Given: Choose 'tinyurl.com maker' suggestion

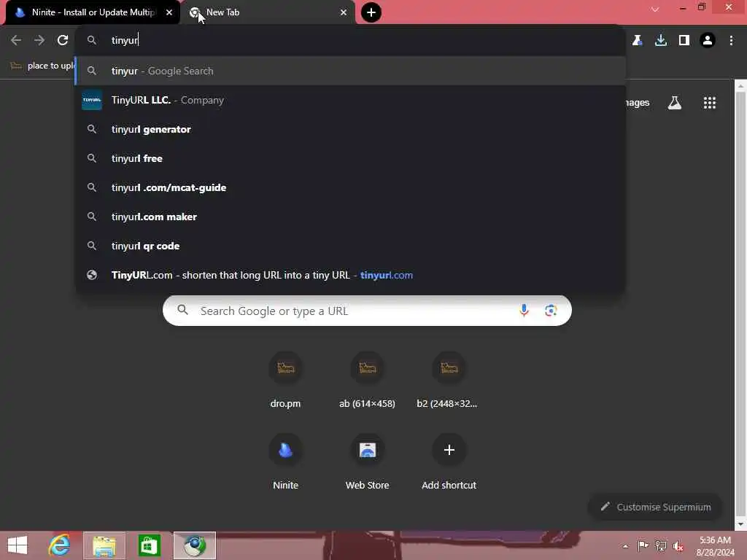Looking at the screenshot, I should [351, 217].
